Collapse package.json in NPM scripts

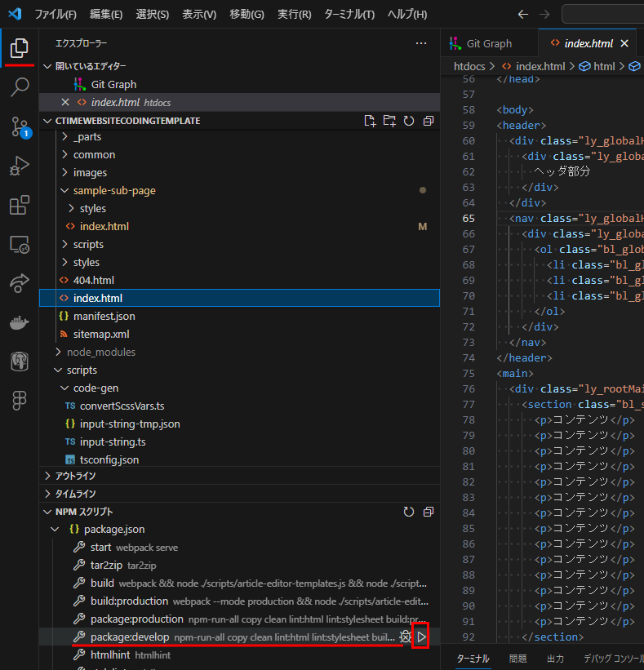point(239,530)
